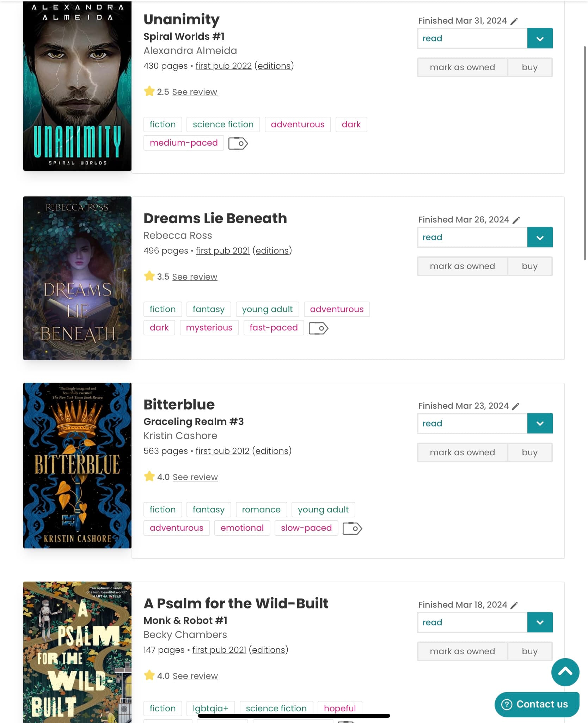588x723 pixels.
Task: Mark Unanimity as owned
Action: pos(462,67)
